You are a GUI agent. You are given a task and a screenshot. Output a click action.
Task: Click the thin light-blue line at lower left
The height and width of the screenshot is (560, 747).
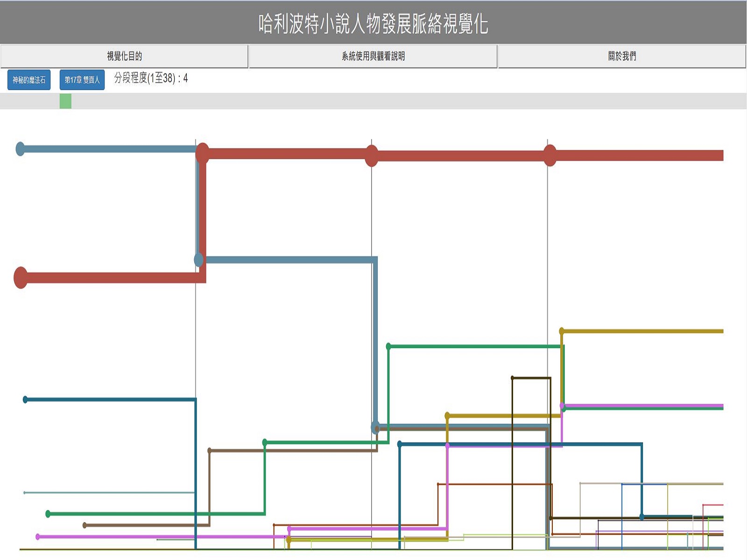pyautogui.click(x=110, y=492)
